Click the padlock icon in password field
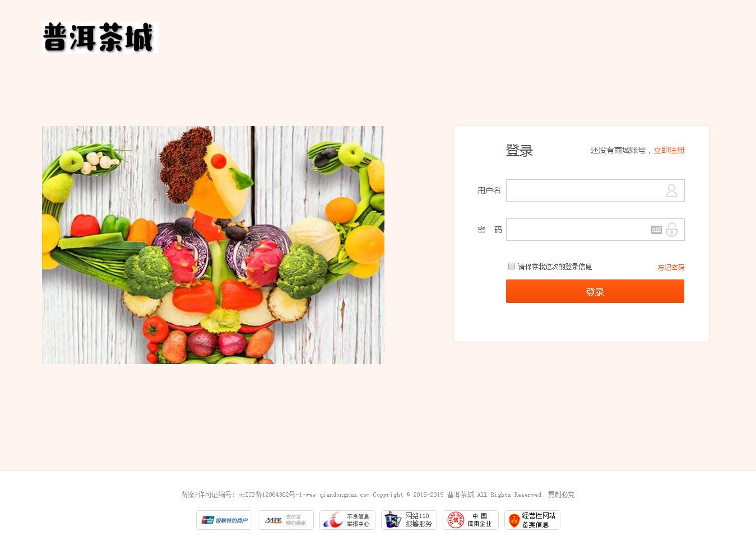This screenshot has height=555, width=756. coord(672,230)
